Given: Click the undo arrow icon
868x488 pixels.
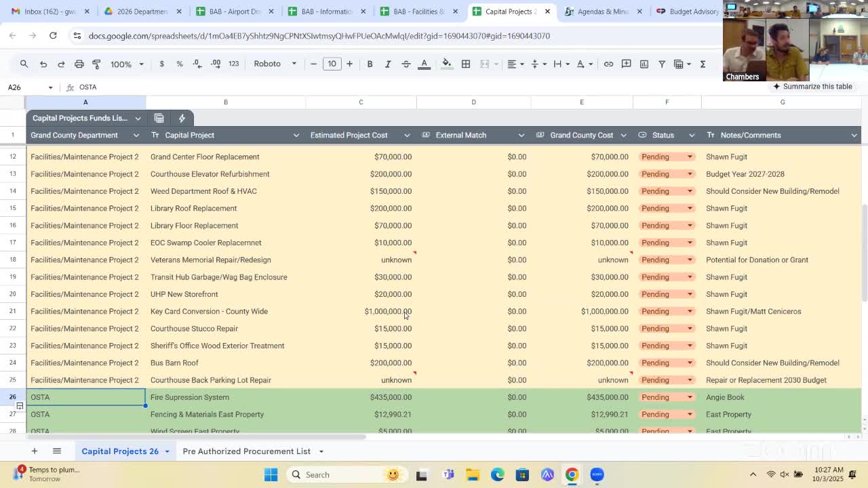Looking at the screenshot, I should point(43,64).
